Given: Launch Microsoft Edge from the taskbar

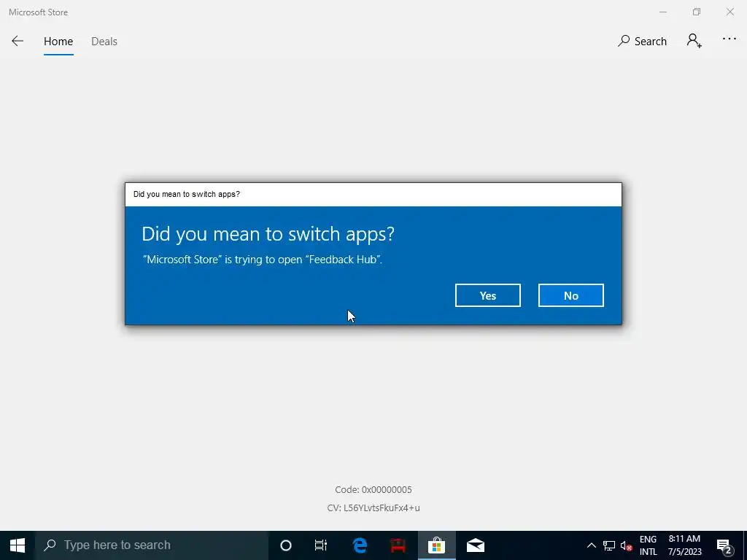Looking at the screenshot, I should coord(360,545).
